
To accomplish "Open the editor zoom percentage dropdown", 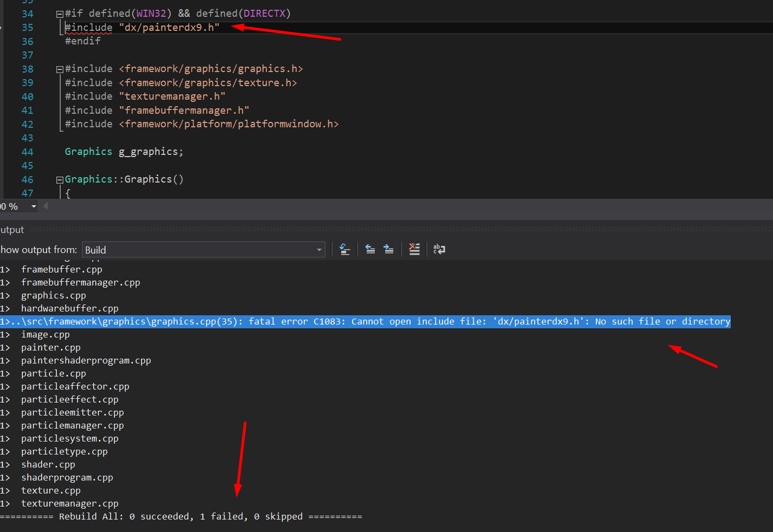I will (34, 206).
